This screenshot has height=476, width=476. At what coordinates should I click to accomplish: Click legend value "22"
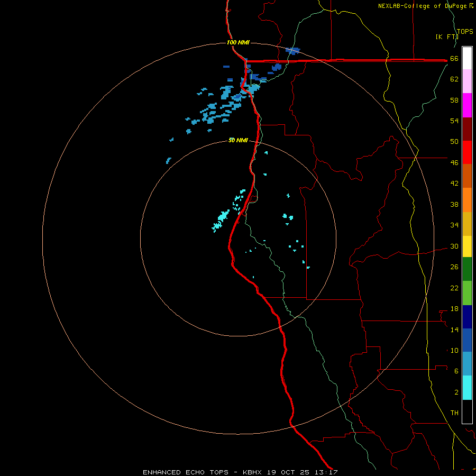[454, 288]
